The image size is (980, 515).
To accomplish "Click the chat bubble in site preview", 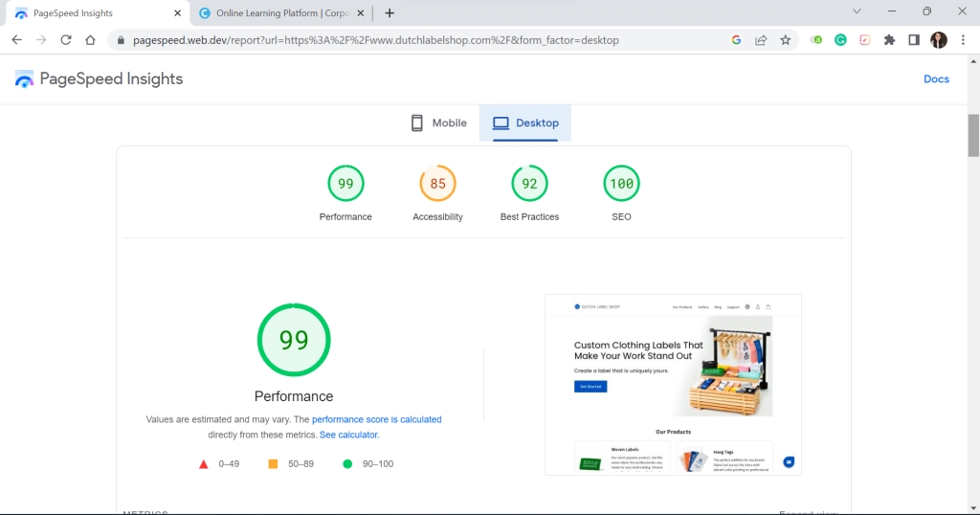I will click(789, 462).
